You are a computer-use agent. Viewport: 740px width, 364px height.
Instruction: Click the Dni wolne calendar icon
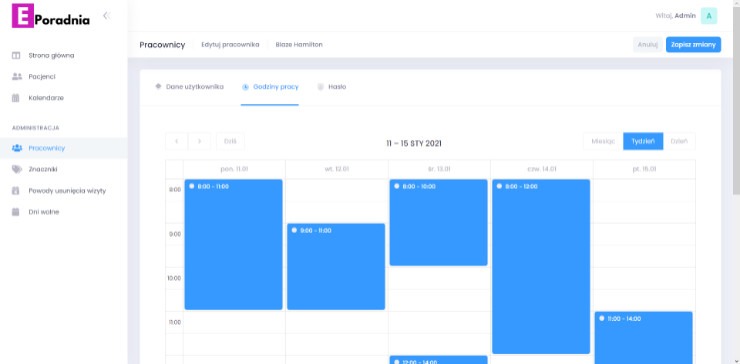16,212
